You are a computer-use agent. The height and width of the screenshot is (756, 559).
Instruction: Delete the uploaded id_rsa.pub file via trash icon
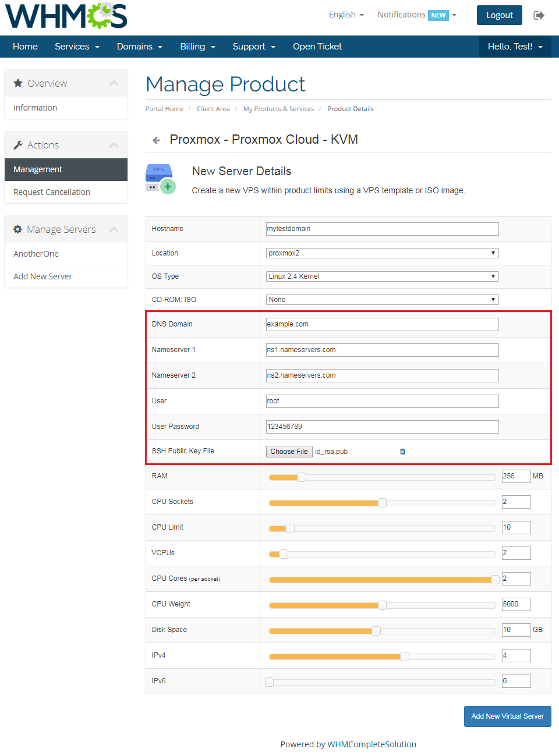[402, 452]
